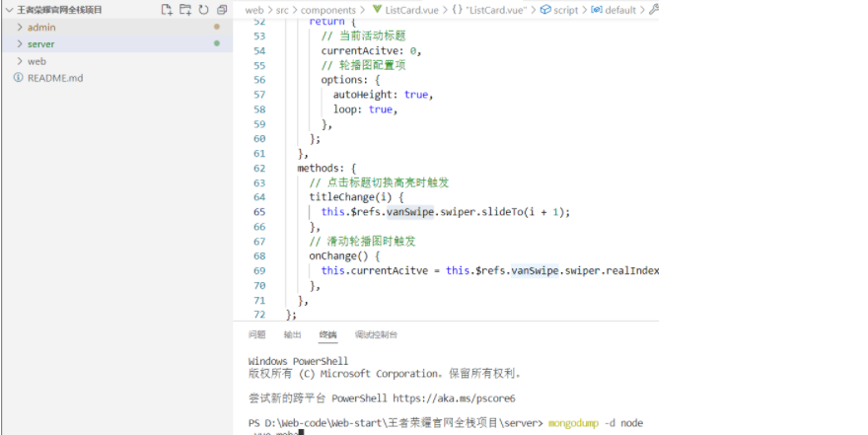Click the mongodump command in terminal
This screenshot has height=435, width=868.
coord(573,423)
